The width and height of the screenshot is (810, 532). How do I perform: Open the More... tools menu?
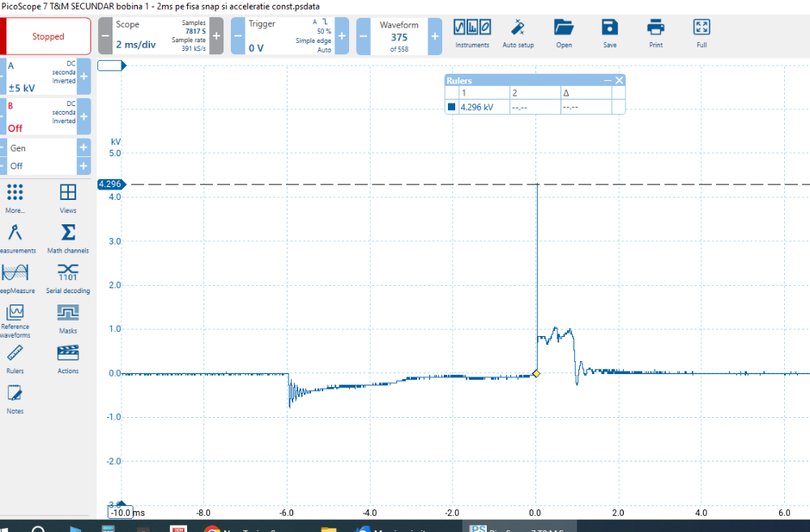point(15,198)
